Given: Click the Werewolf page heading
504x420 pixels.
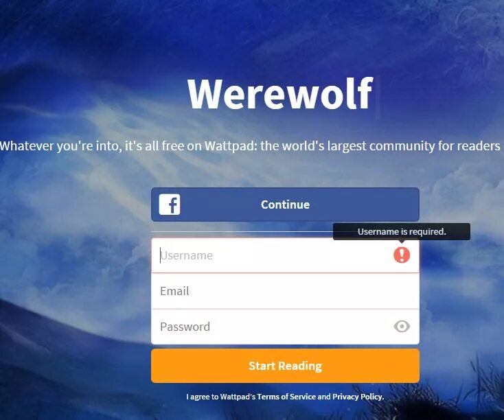Looking at the screenshot, I should (280, 94).
